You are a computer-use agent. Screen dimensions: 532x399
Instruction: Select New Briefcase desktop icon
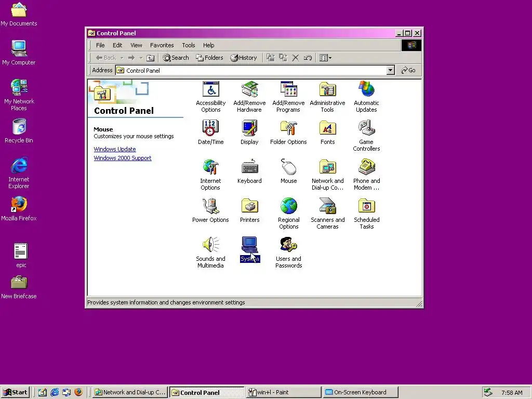pos(19,287)
